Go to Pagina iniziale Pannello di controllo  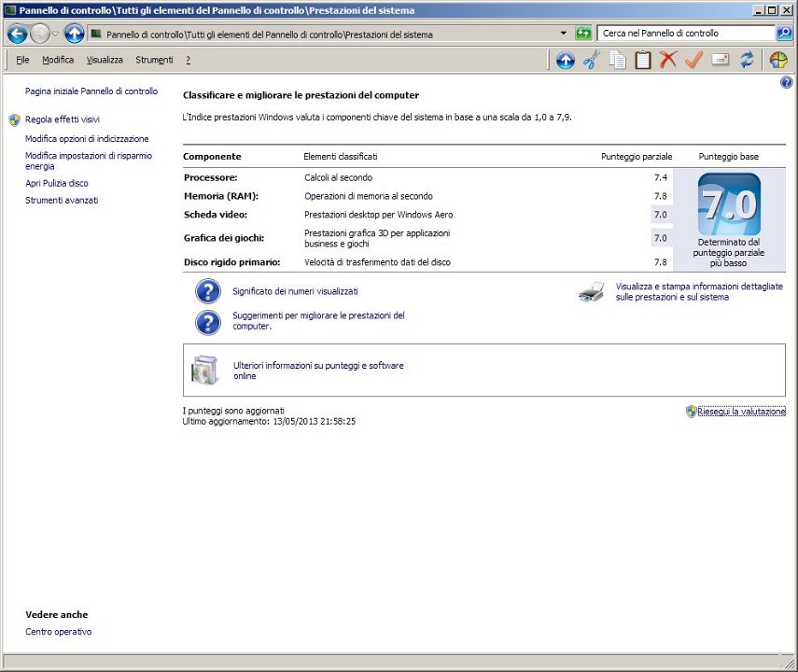point(91,91)
